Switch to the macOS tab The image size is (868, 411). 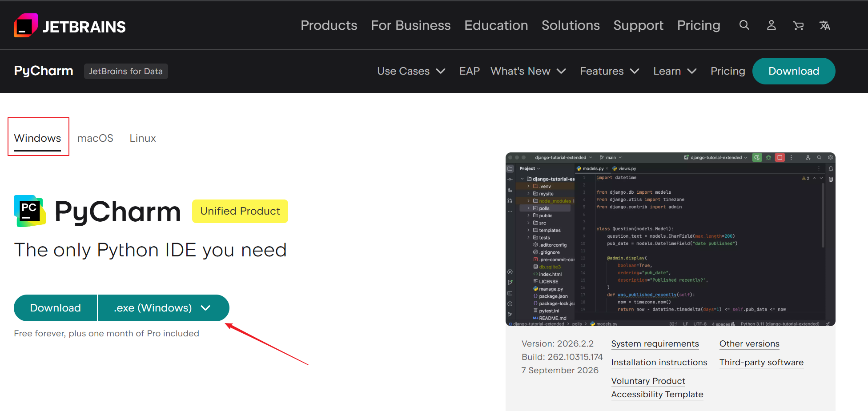coord(95,138)
